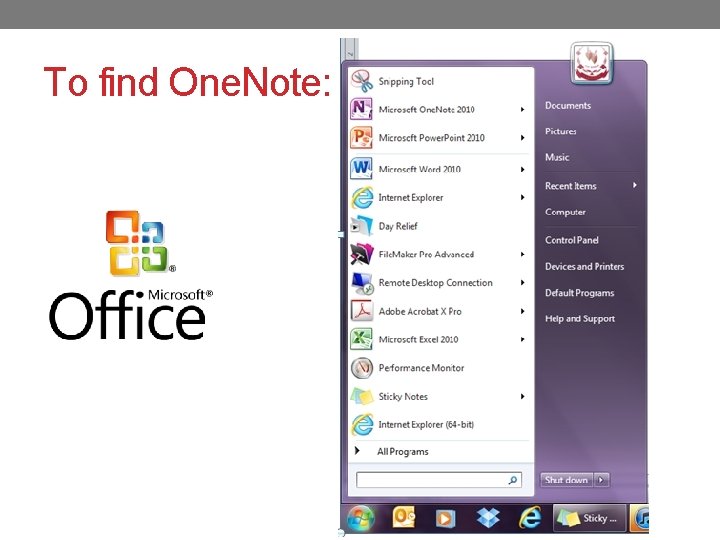
Task: Click 'Microsoft Word 2010' text
Action: coord(420,169)
